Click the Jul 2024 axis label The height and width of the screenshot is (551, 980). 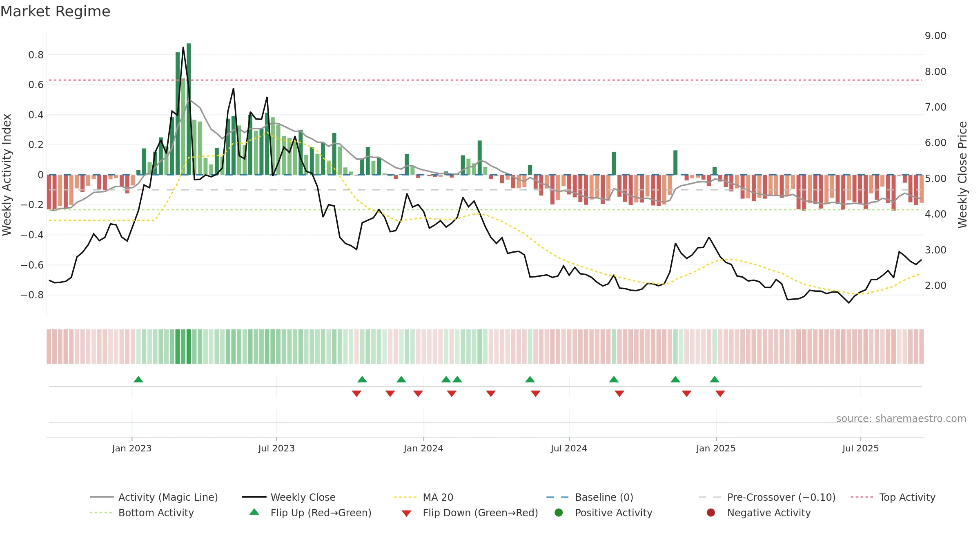(x=569, y=448)
